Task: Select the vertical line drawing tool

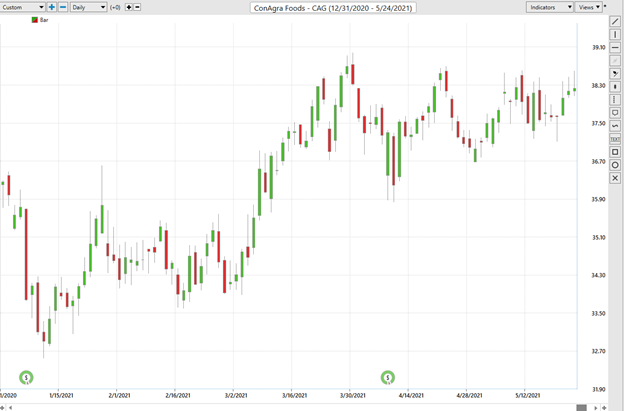Action: (x=615, y=35)
